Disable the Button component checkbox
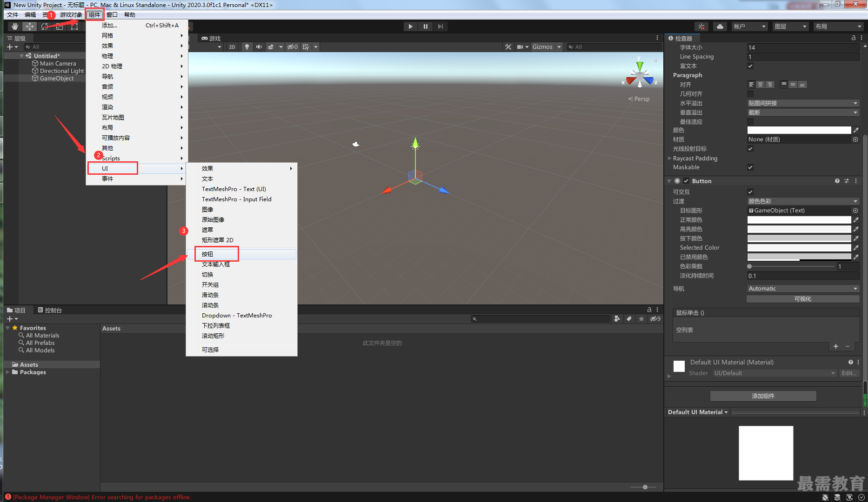868x502 pixels. (x=686, y=181)
